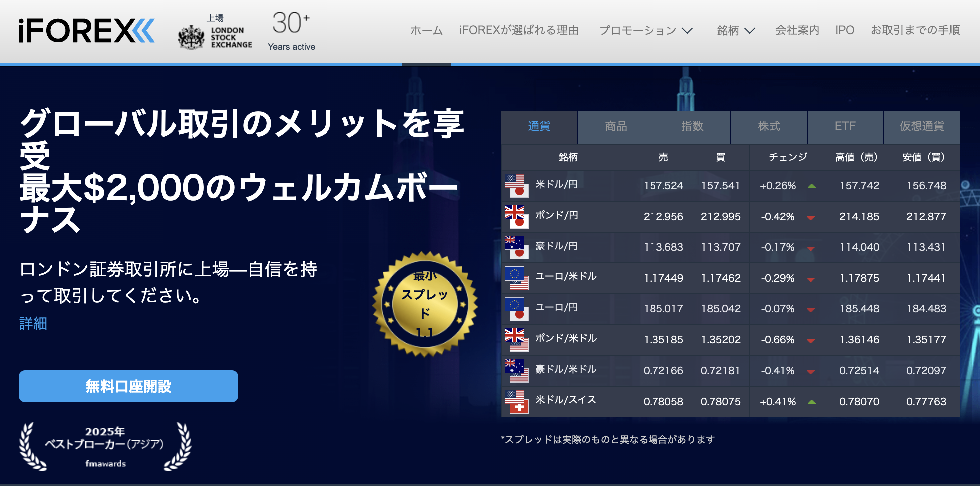Click the gold 最小スプレッド medal badge

[x=425, y=304]
